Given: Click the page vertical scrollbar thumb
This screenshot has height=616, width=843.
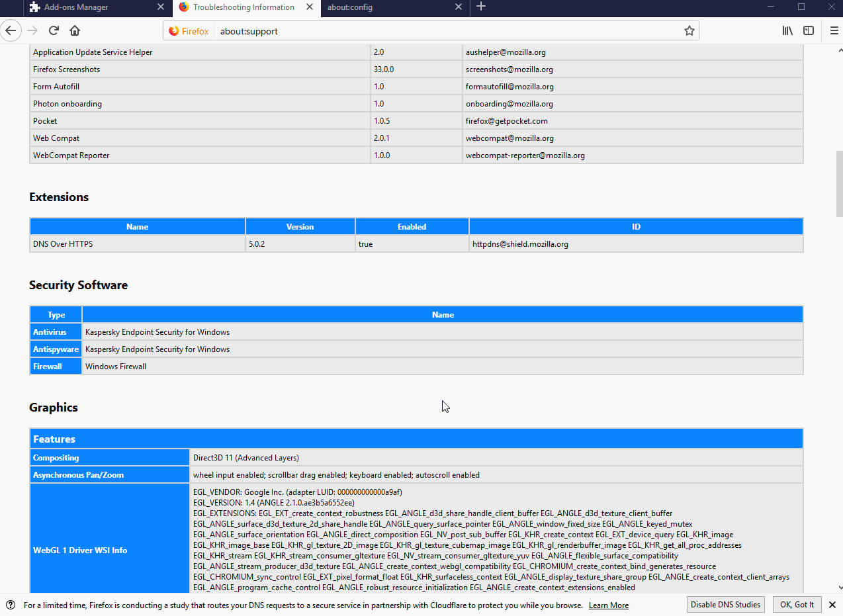Looking at the screenshot, I should point(839,183).
